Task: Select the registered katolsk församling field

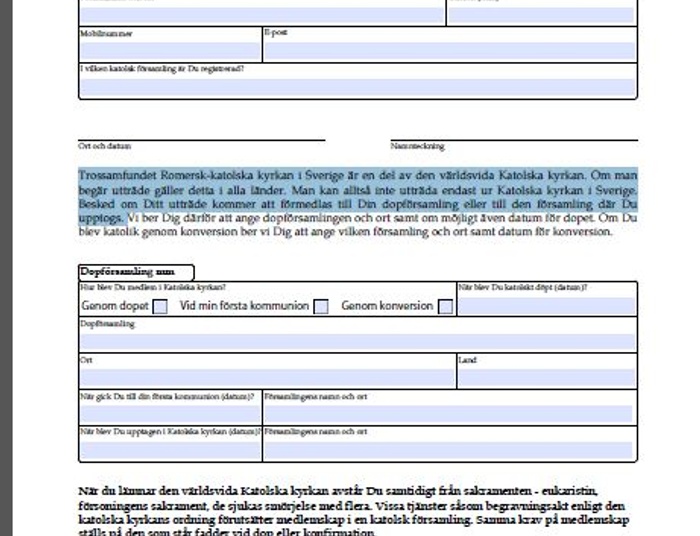Action: [357, 87]
